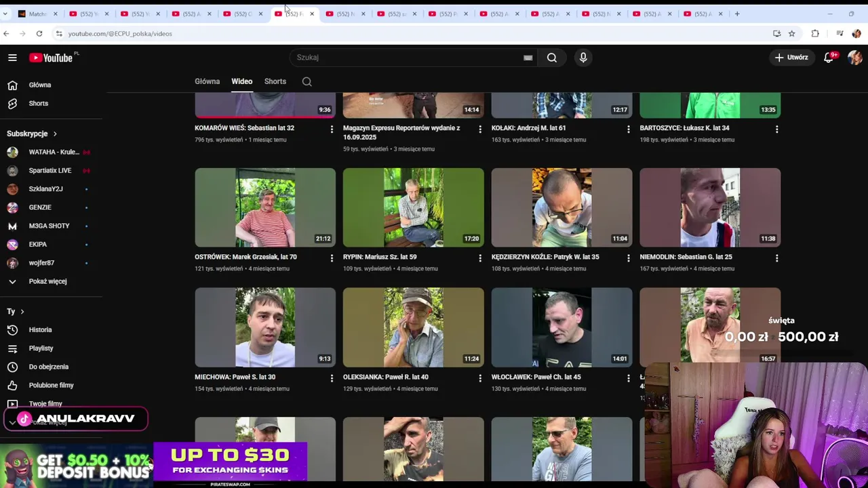Viewport: 868px width, 488px height.
Task: Select Wideo channel tab
Action: (x=241, y=81)
